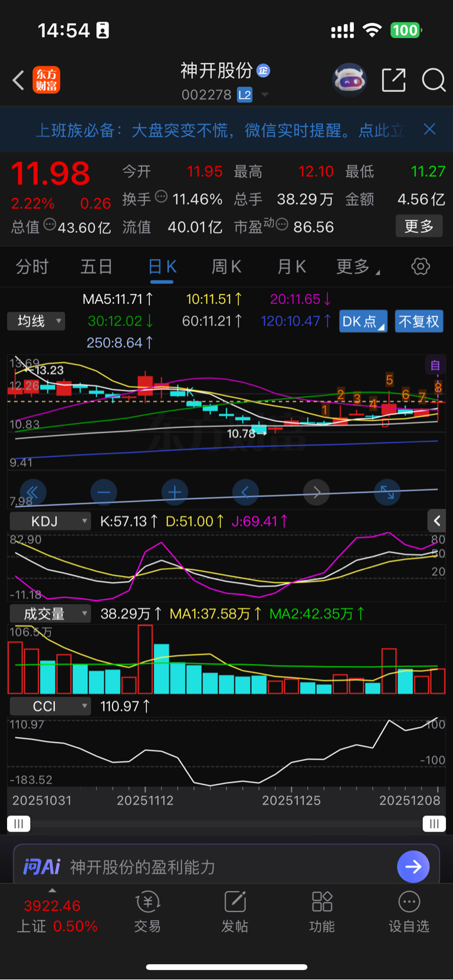
Task: Open the 功能 functions icon
Action: click(322, 912)
